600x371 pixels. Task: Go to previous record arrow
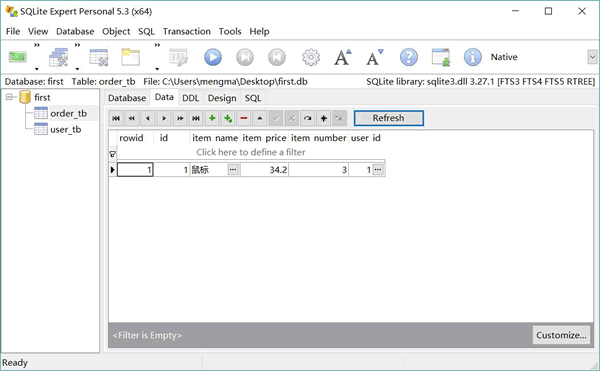[x=148, y=118]
